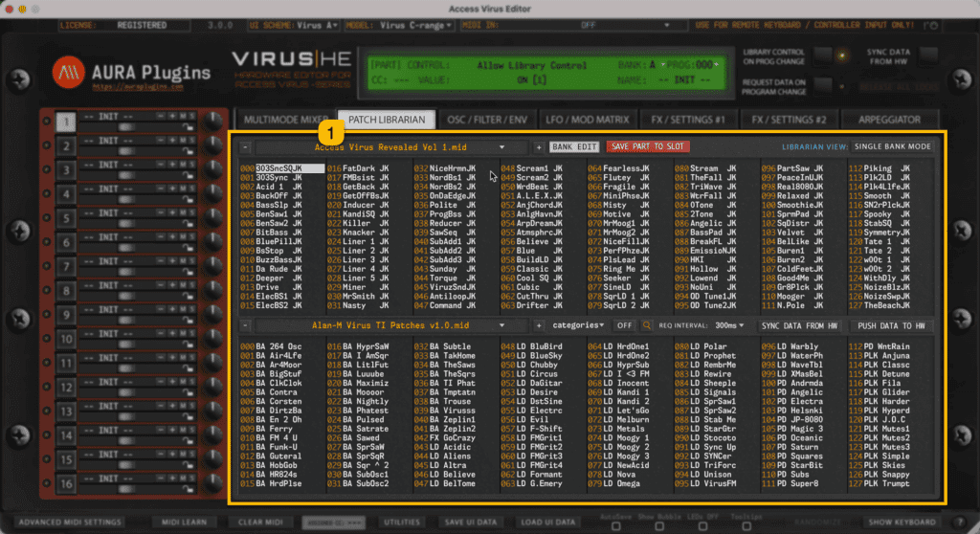Image resolution: width=980 pixels, height=534 pixels.
Task: Switch to the OSC / Filter / Env tab
Action: click(x=487, y=120)
